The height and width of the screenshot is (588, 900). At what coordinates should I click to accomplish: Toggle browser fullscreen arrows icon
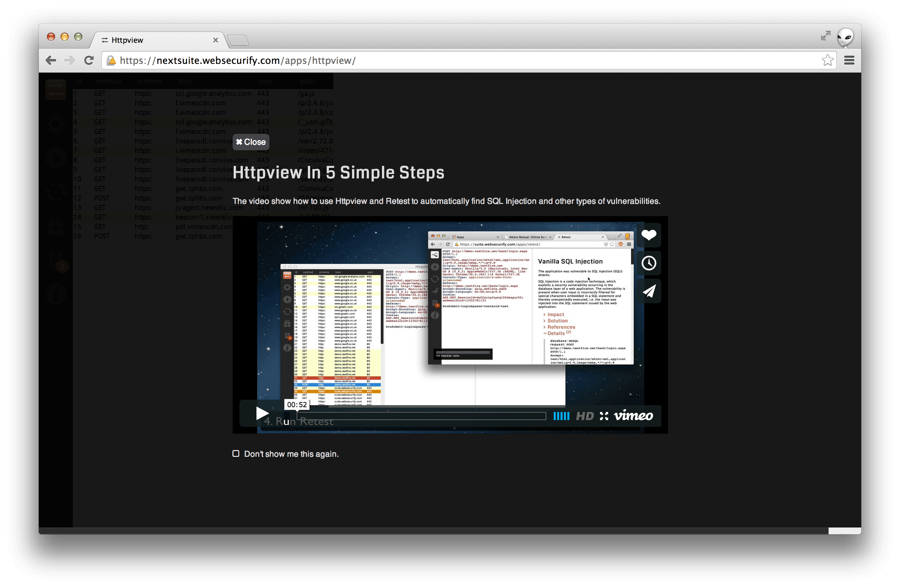click(826, 36)
